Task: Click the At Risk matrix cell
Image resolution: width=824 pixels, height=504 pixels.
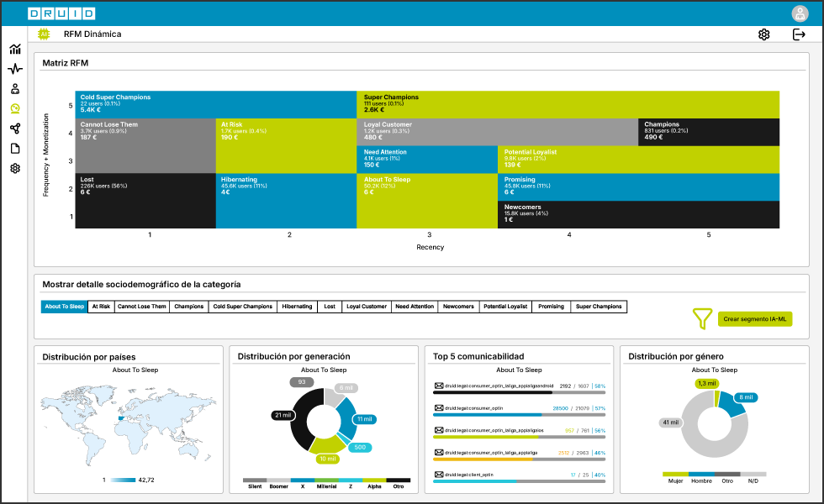Action: 287,145
